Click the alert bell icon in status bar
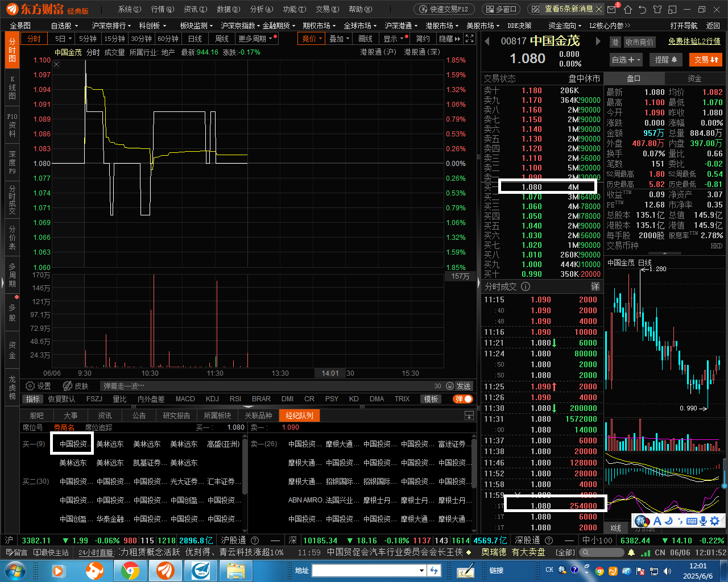The height and width of the screenshot is (582, 728). tap(631, 552)
